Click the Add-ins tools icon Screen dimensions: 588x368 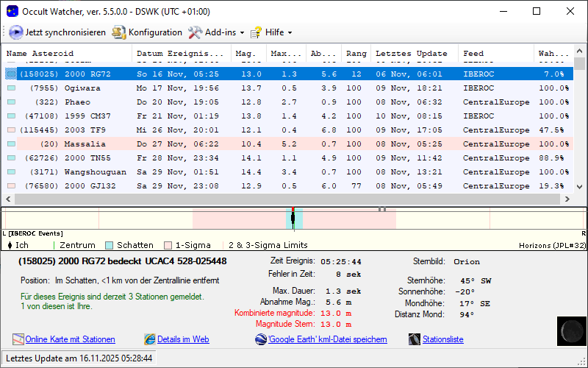point(195,32)
